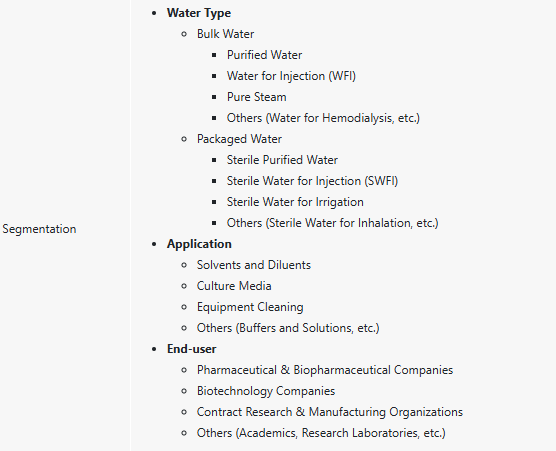The width and height of the screenshot is (556, 451).
Task: Click Contract Research & Manufacturing Organizations
Action: point(330,412)
